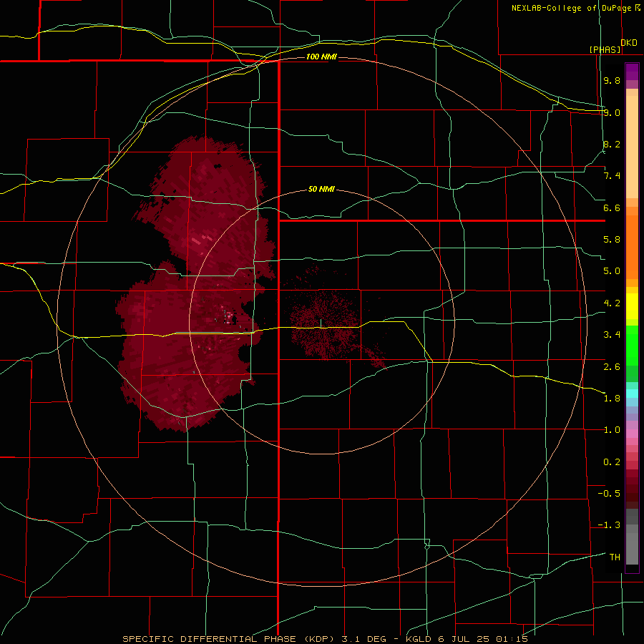Click the 50 NMI range ring label
This screenshot has height=644, width=644.
pos(321,189)
